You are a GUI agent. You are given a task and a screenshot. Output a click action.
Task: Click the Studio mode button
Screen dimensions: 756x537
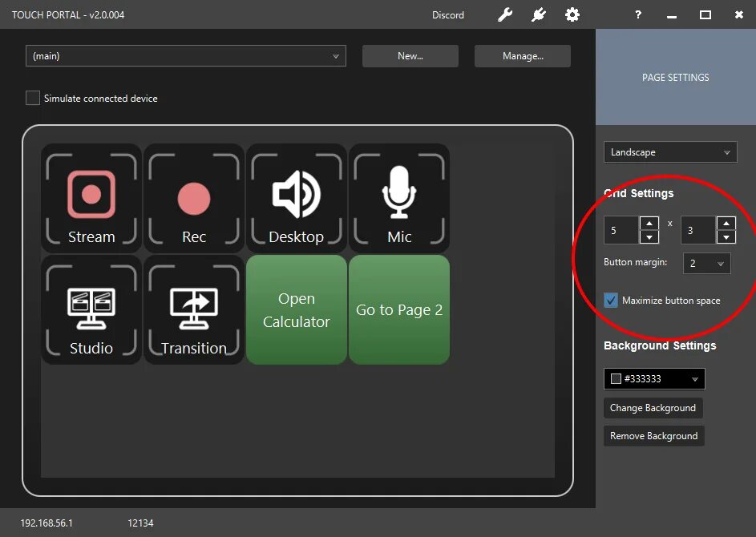coord(91,309)
